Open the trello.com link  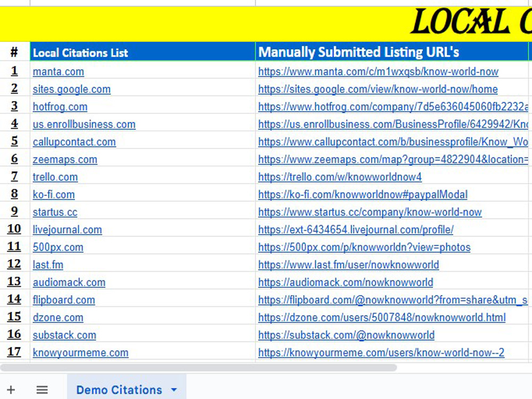(x=55, y=177)
